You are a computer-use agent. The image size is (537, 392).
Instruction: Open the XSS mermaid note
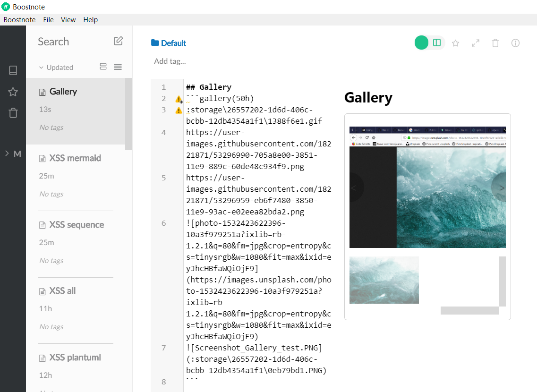[76, 178]
